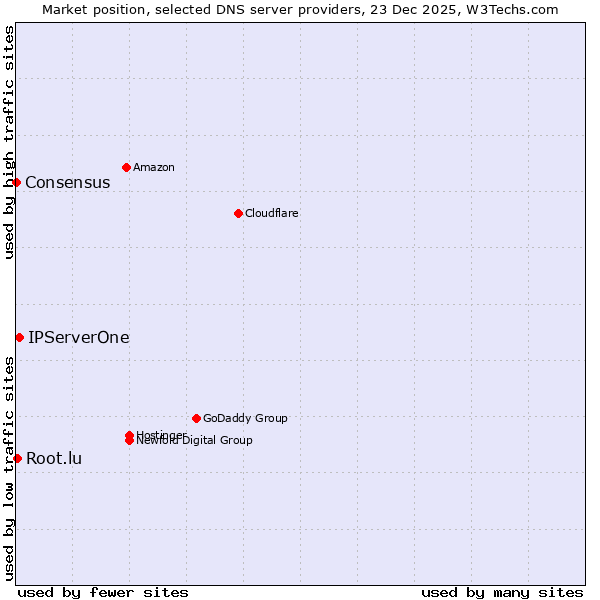Click the Root.lu label text

[54, 458]
